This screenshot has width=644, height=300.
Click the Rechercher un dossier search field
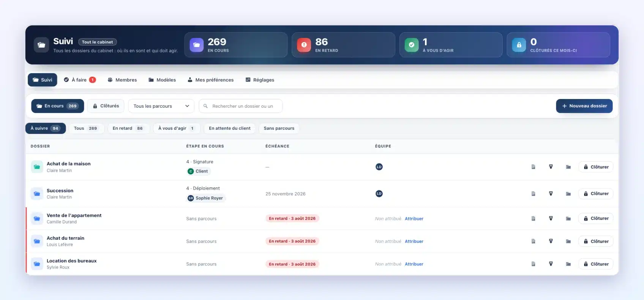pos(241,106)
